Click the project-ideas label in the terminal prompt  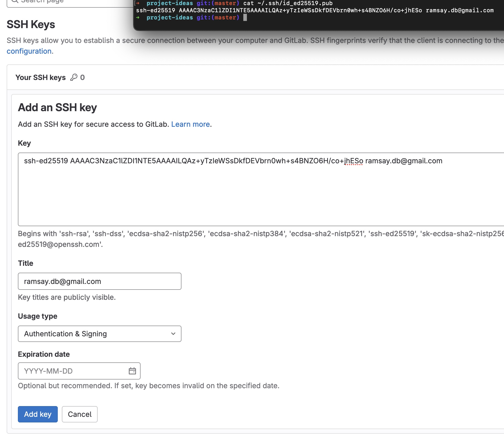click(170, 18)
